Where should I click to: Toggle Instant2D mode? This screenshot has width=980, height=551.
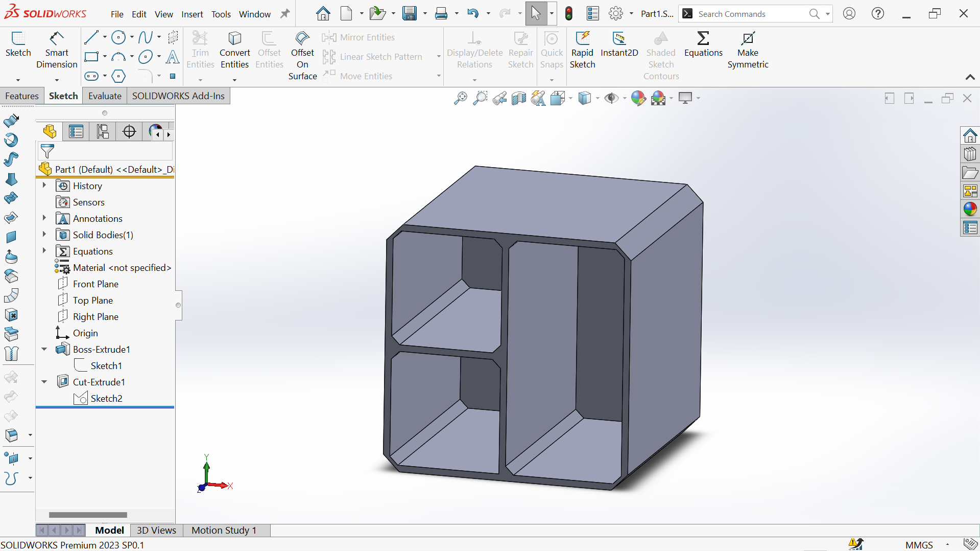click(619, 45)
